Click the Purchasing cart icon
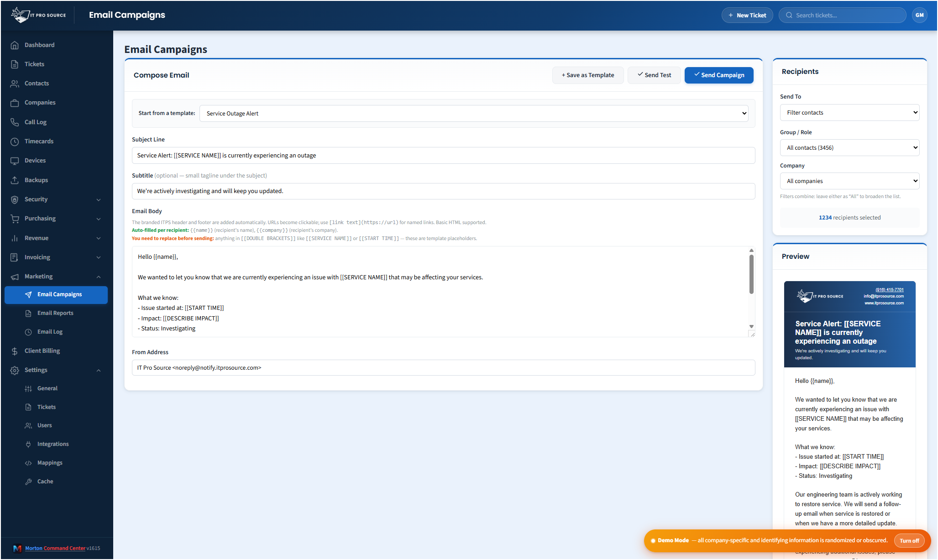The width and height of the screenshot is (938, 560). pyautogui.click(x=15, y=219)
